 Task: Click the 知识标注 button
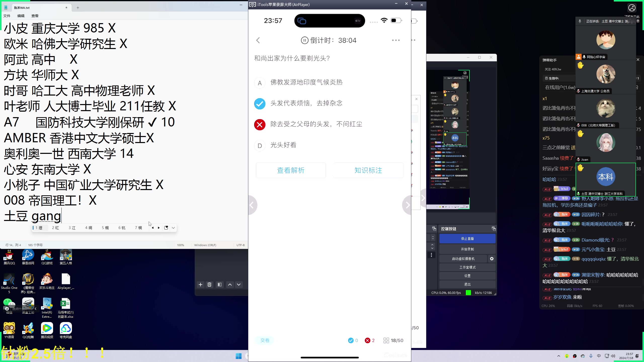point(368,170)
